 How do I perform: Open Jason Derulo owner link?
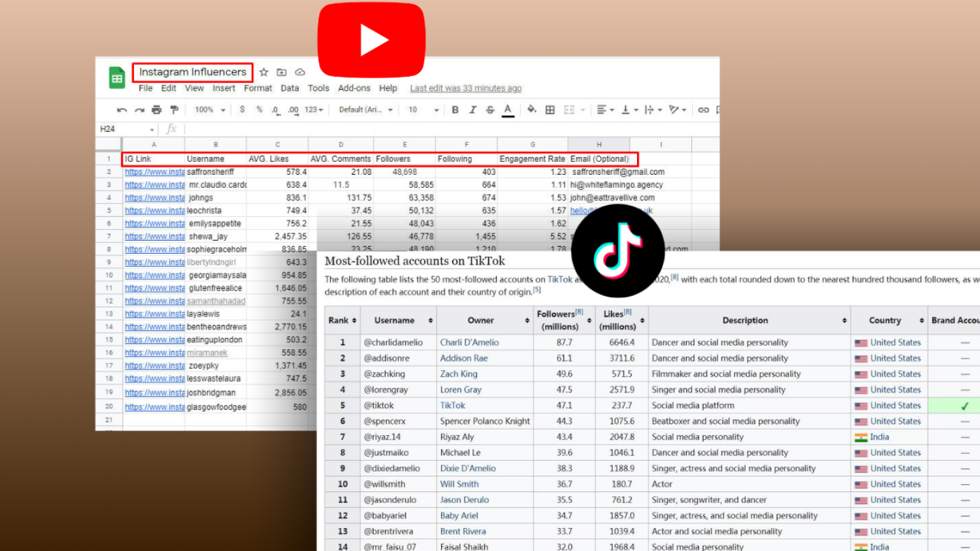464,499
